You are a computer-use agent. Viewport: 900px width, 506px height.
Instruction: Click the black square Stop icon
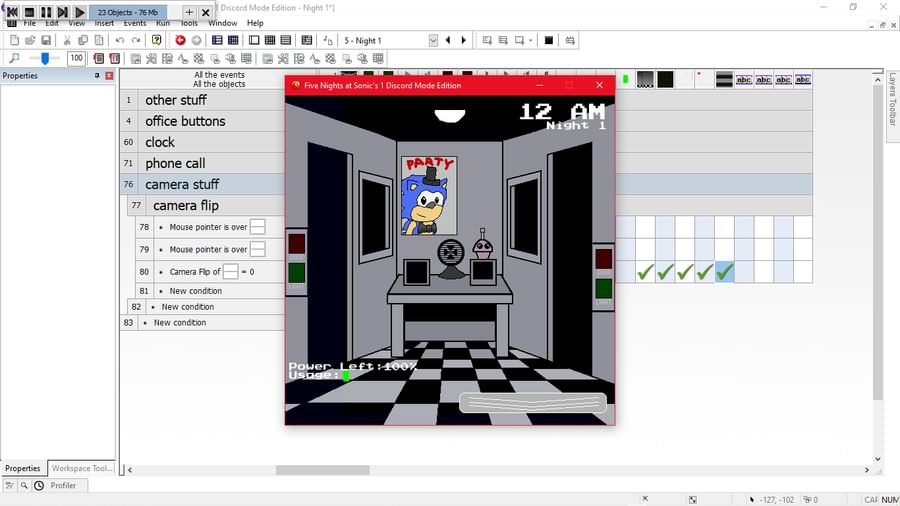(x=549, y=40)
